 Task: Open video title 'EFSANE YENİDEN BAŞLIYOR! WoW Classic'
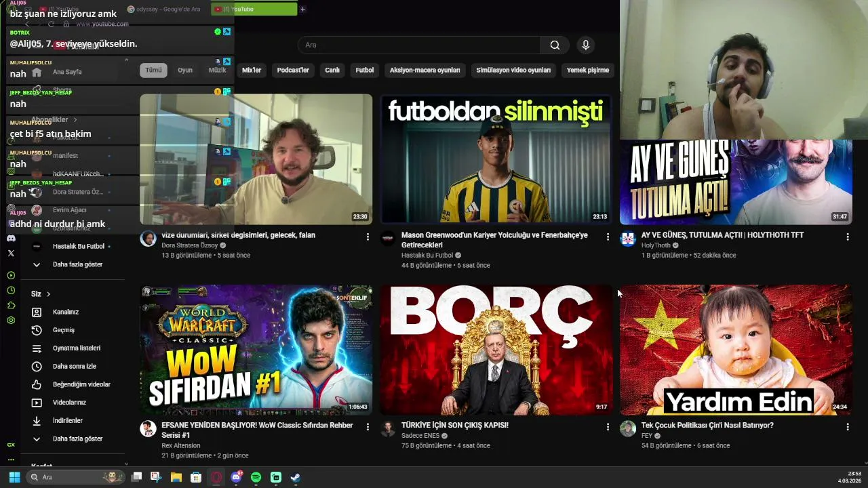(257, 430)
